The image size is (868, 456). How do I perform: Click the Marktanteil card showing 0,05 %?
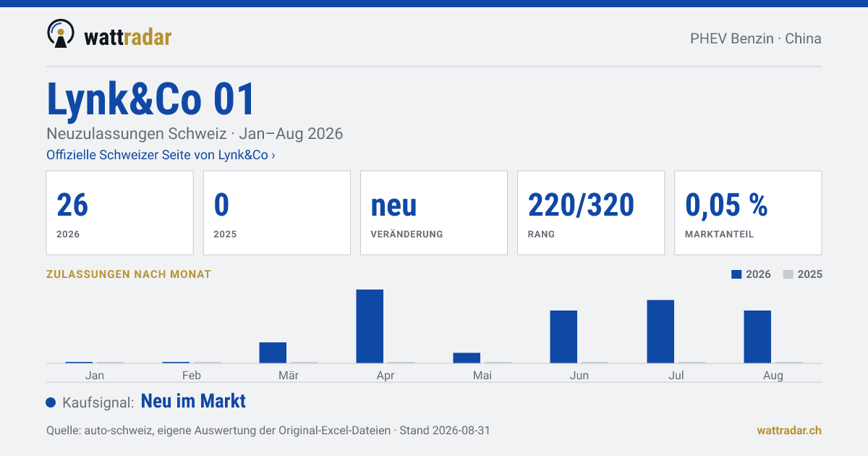748,213
